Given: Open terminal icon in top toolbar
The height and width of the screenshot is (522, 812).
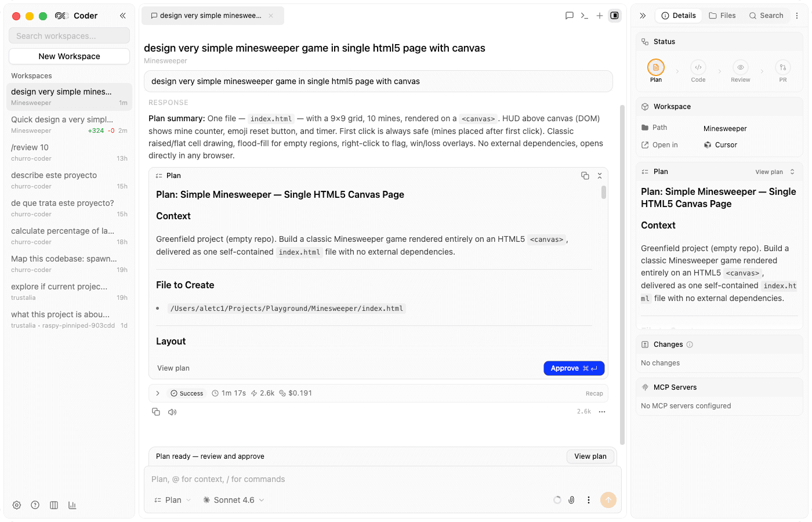Looking at the screenshot, I should (x=585, y=16).
